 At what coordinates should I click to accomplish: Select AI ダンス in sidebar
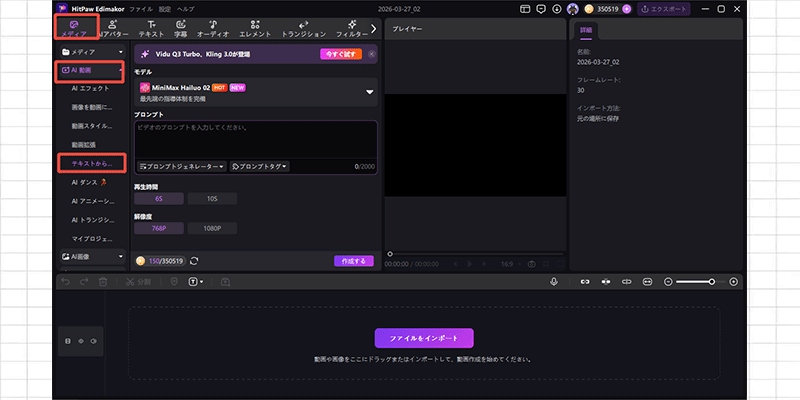point(89,182)
